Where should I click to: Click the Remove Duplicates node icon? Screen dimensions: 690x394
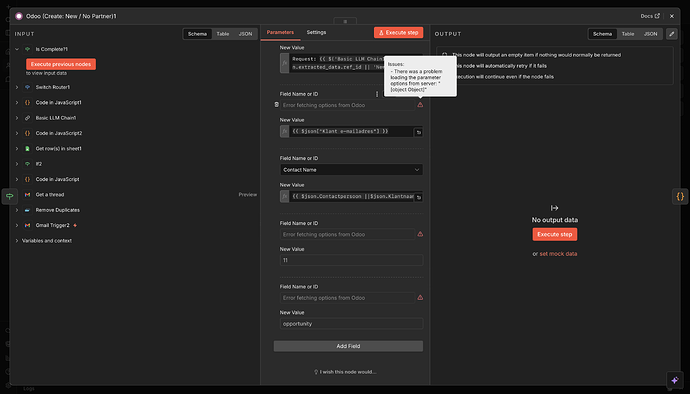pos(27,210)
